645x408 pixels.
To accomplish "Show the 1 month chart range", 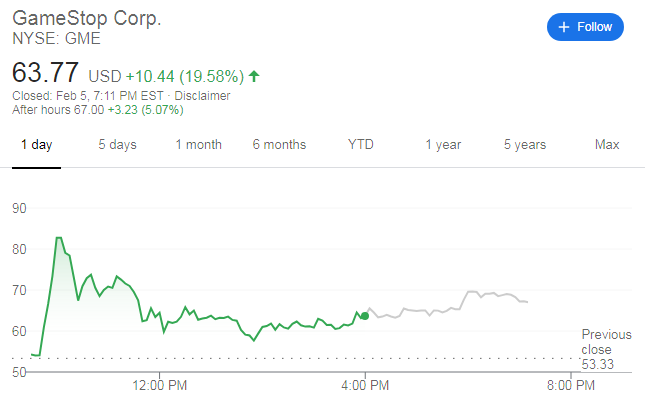I will pos(198,145).
